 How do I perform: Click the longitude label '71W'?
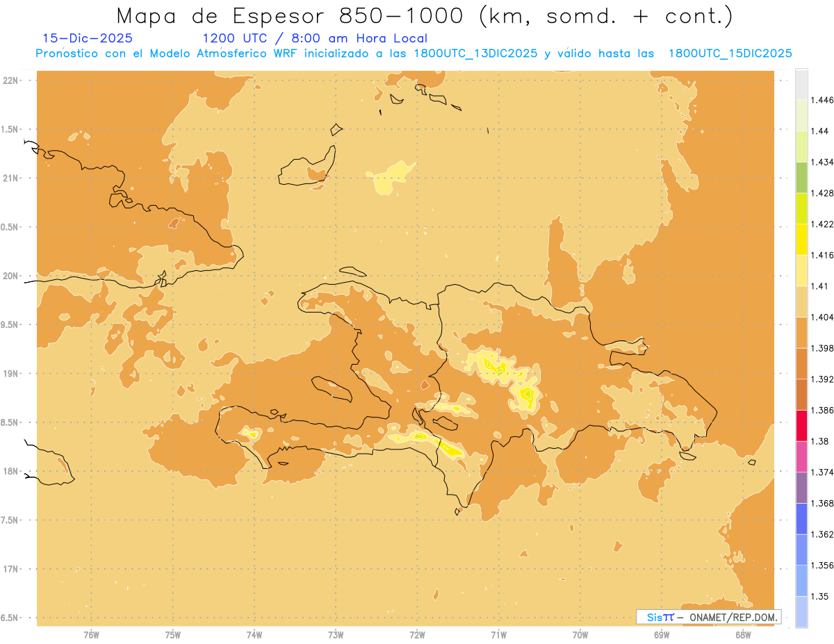(498, 634)
